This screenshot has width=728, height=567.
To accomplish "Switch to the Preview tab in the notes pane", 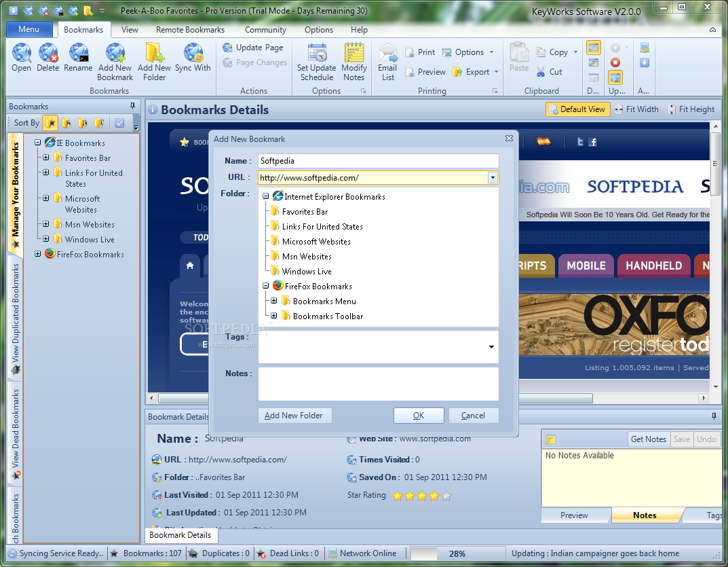I will tap(574, 515).
